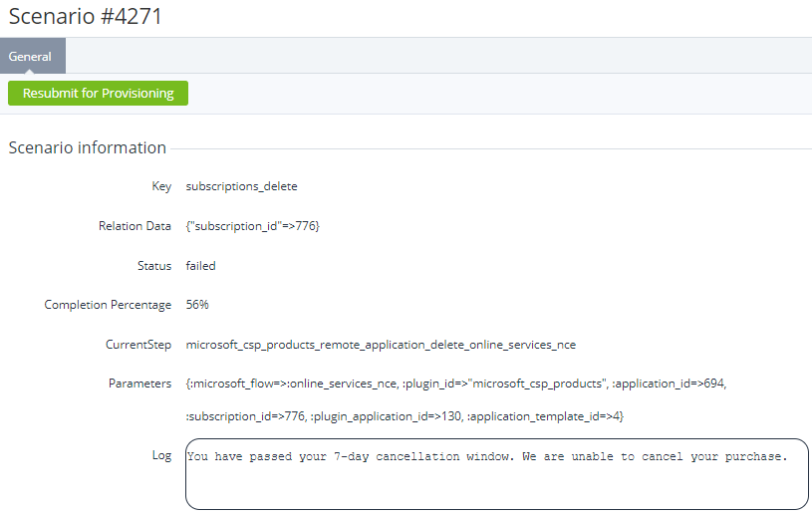
Task: Click the Relation Data subscription_id value
Action: pos(253,226)
